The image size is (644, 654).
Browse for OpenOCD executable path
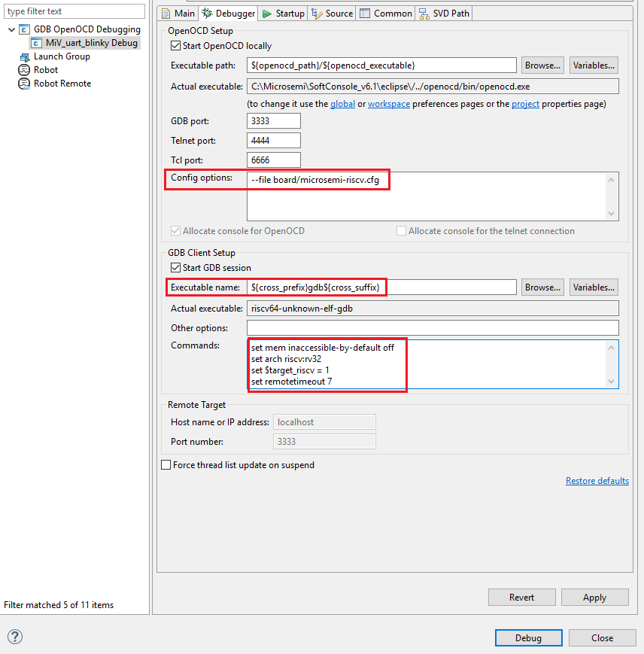click(x=542, y=65)
